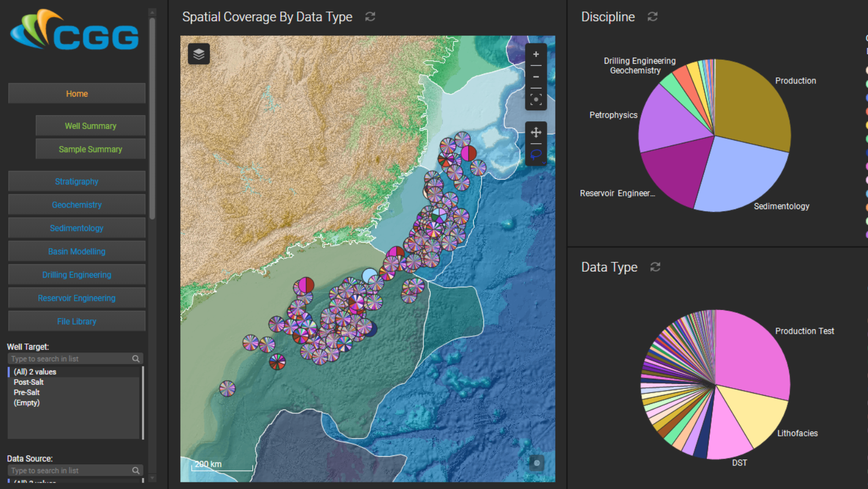
Task: Select Post-Salt in Well Target list
Action: tap(29, 383)
